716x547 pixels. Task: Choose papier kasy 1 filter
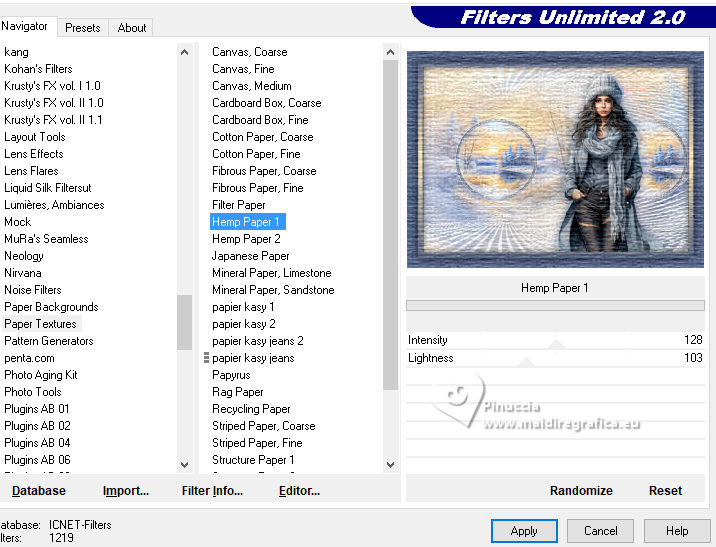[x=243, y=307]
